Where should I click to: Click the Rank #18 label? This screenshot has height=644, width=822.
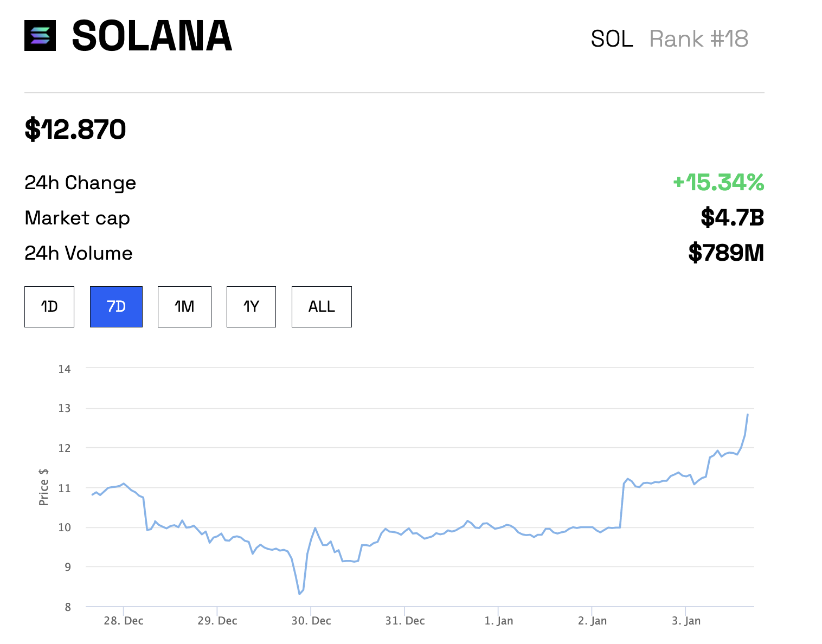[x=698, y=39]
